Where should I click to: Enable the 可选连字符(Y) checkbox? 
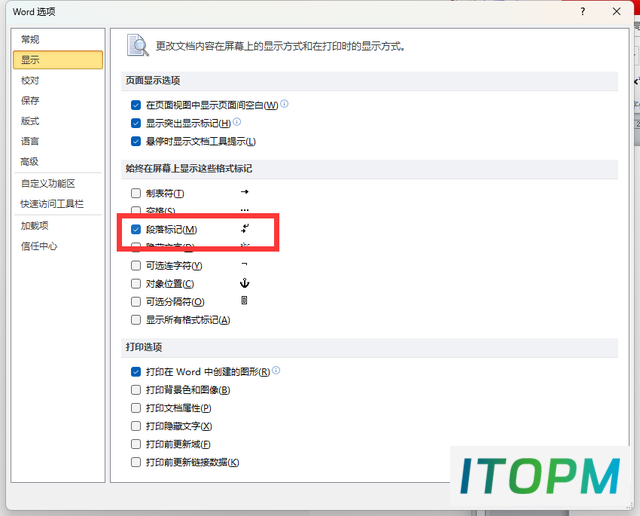tap(136, 266)
